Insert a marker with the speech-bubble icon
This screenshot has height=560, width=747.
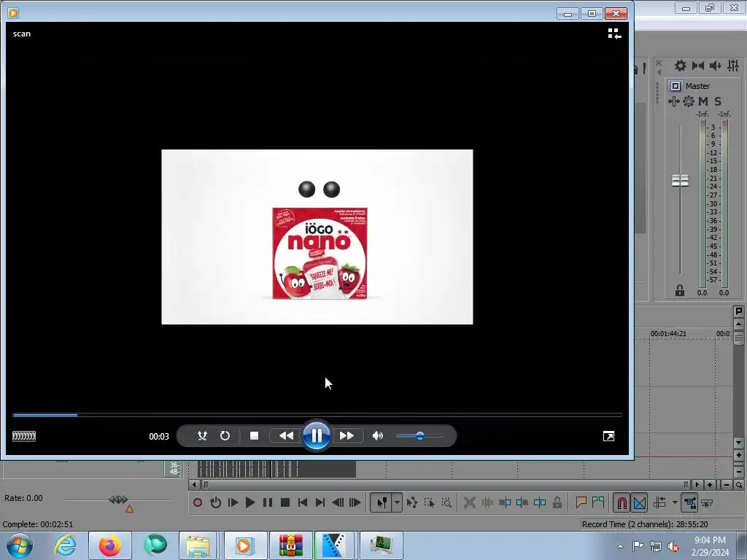[581, 502]
